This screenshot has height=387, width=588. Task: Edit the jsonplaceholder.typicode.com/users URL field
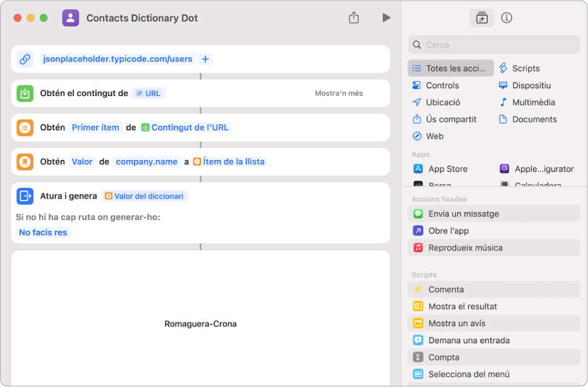(117, 59)
